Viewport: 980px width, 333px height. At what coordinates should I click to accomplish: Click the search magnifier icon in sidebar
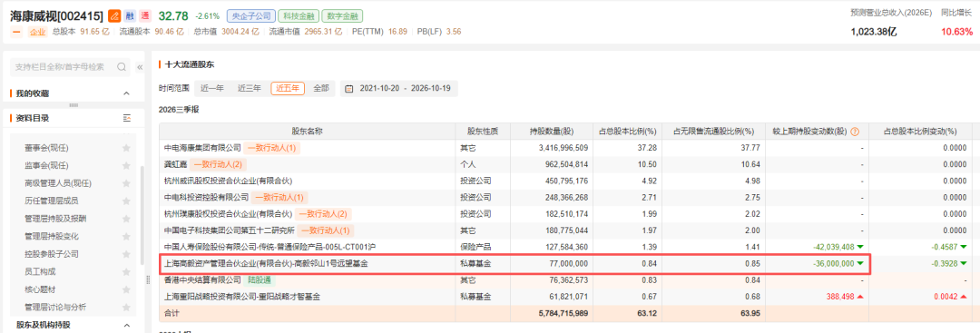[122, 67]
